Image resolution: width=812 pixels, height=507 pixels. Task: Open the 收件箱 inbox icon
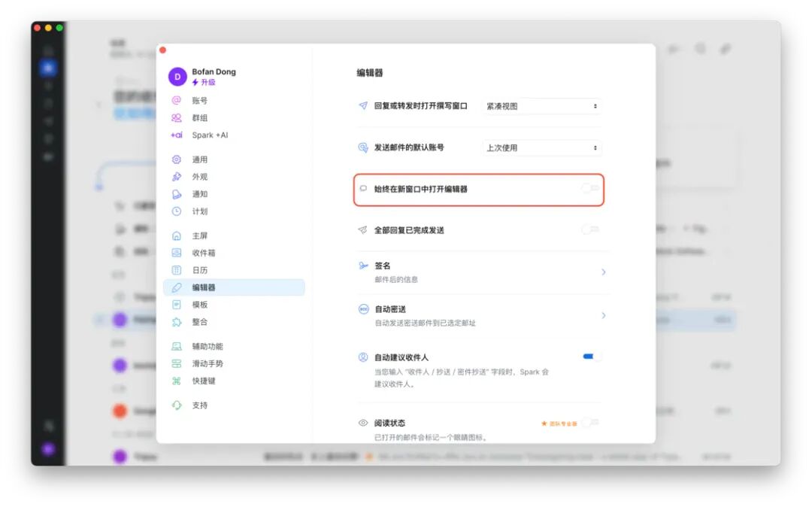177,253
